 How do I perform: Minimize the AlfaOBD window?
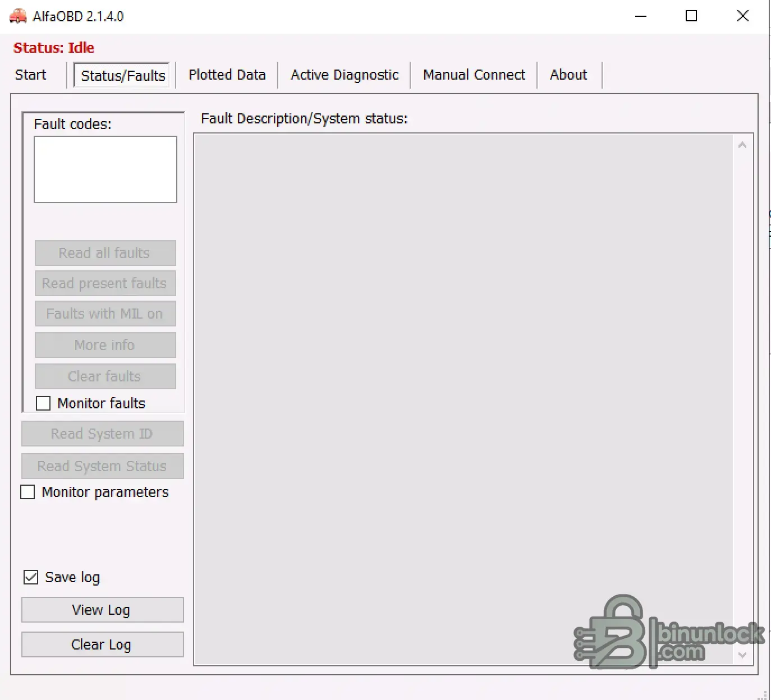pos(641,16)
